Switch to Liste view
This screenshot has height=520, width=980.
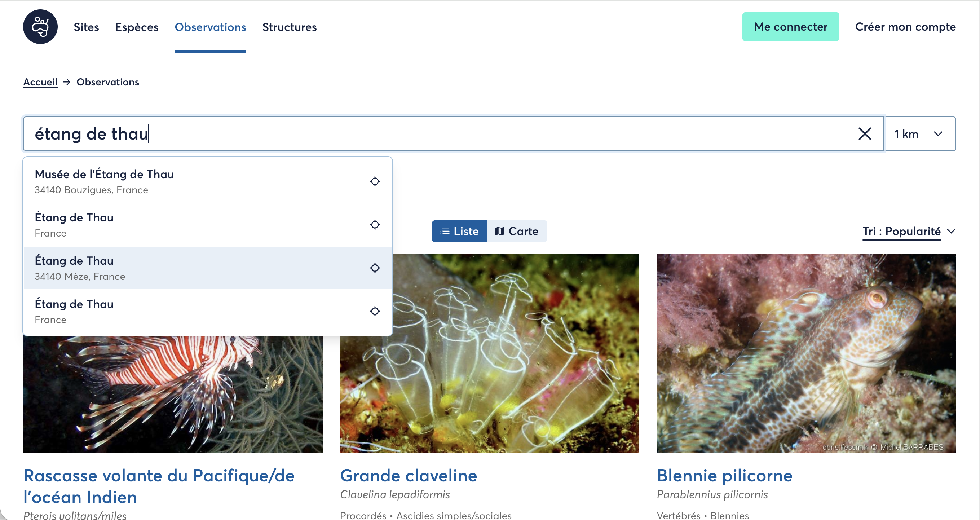point(459,231)
